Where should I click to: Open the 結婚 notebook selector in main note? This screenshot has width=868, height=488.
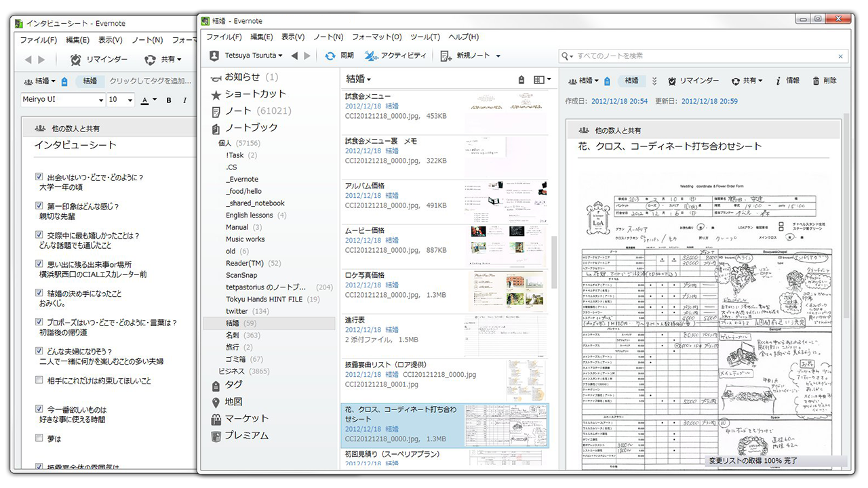(x=583, y=81)
